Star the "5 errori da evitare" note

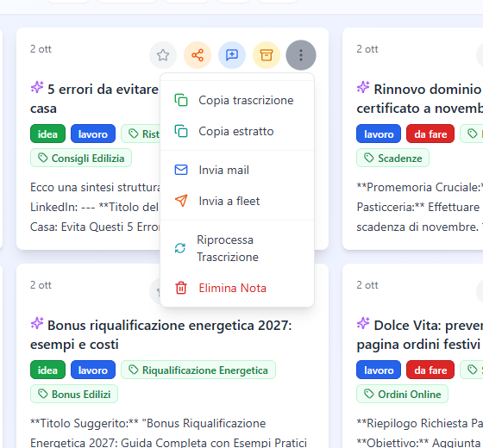(163, 55)
